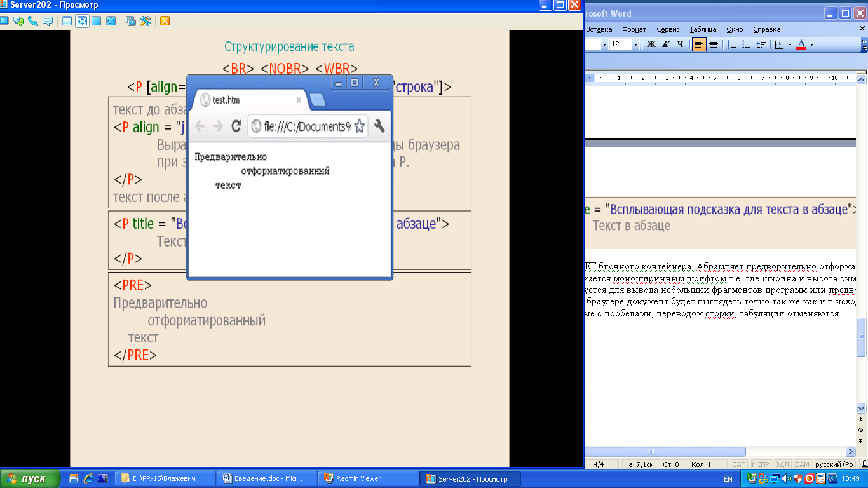This screenshot has height=488, width=868.
Task: Select Server202 - Просмотр taskbar button
Action: click(470, 479)
